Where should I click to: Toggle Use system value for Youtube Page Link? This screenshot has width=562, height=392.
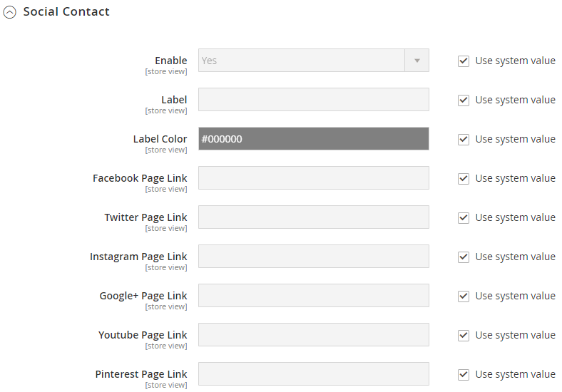tap(464, 336)
